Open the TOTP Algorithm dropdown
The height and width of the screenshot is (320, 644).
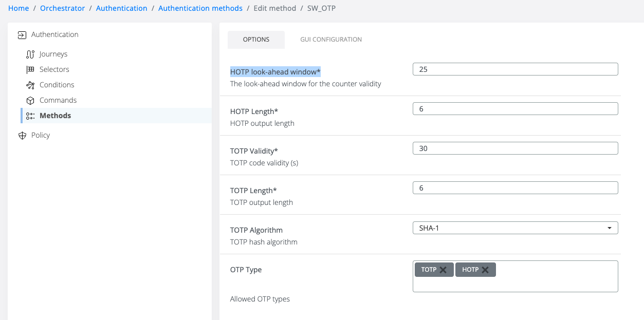(610, 228)
